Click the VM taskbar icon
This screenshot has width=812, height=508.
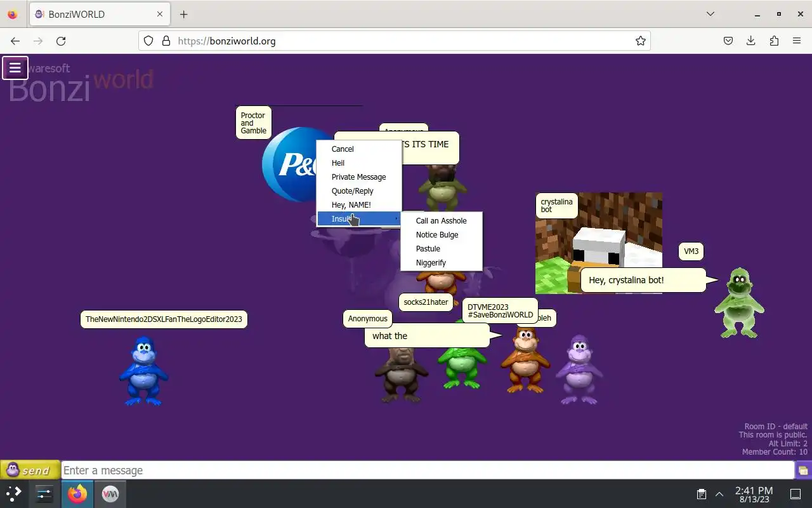click(110, 493)
